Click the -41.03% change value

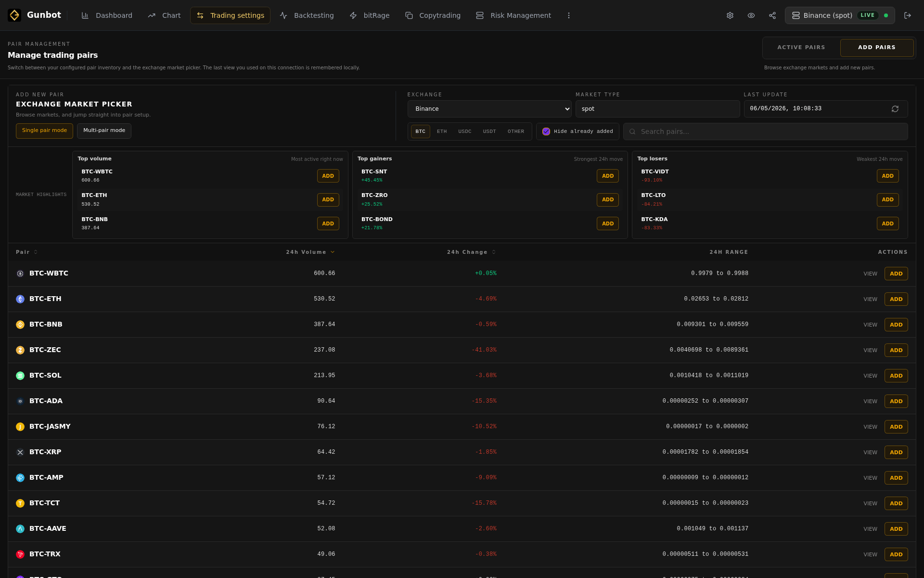(484, 350)
